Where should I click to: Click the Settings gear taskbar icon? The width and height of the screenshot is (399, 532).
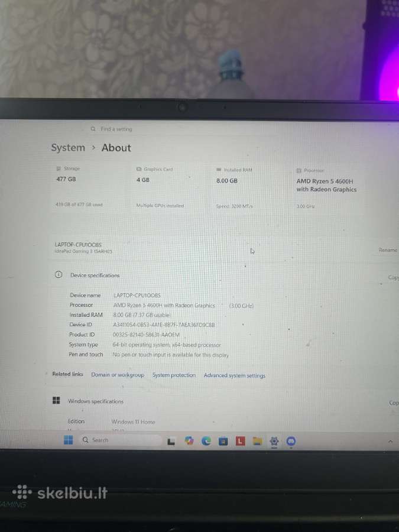[274, 441]
